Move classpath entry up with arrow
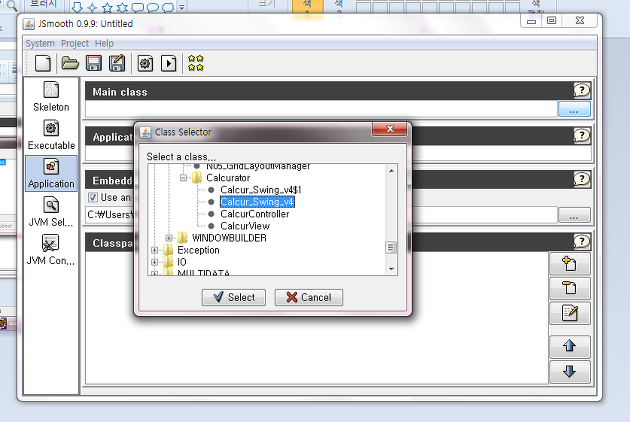 [570, 346]
